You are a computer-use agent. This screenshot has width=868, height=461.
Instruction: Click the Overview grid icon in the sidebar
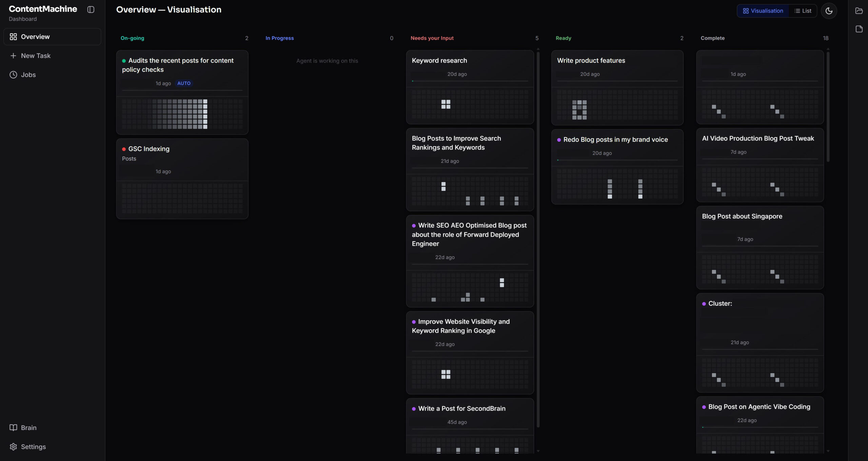click(13, 37)
